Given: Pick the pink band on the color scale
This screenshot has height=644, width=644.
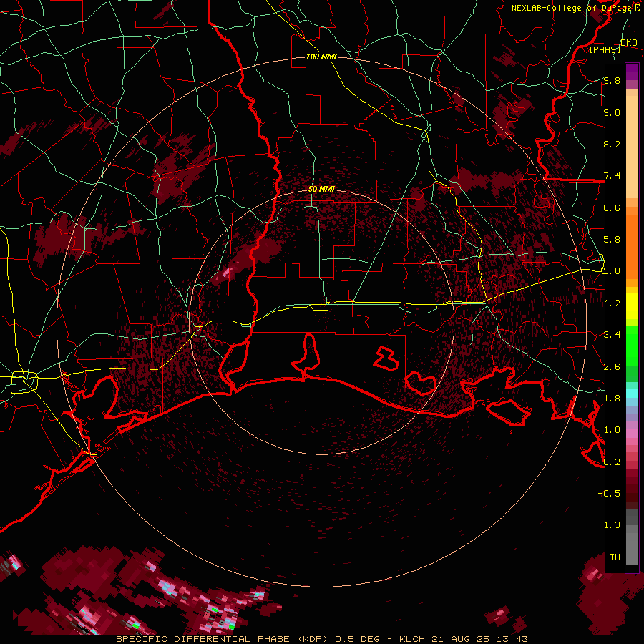Looking at the screenshot, I should click(632, 434).
